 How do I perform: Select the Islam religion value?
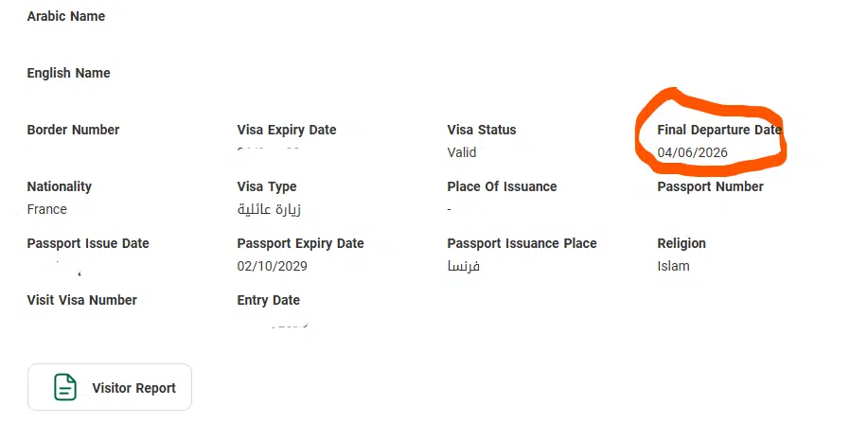[673, 266]
